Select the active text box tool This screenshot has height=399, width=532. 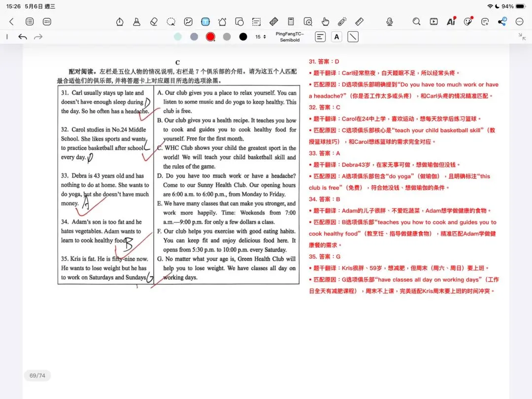pos(205,22)
